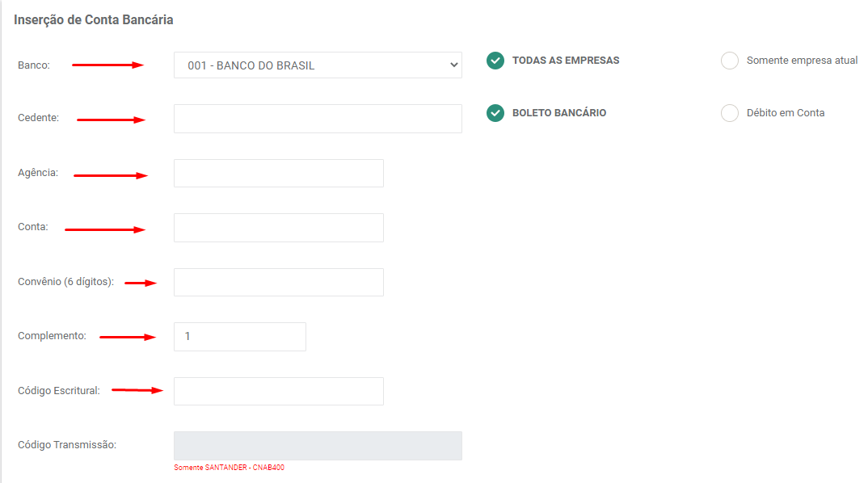The width and height of the screenshot is (868, 483).
Task: Click the red Somente SANTANDER - CNAB400 note
Action: [230, 468]
